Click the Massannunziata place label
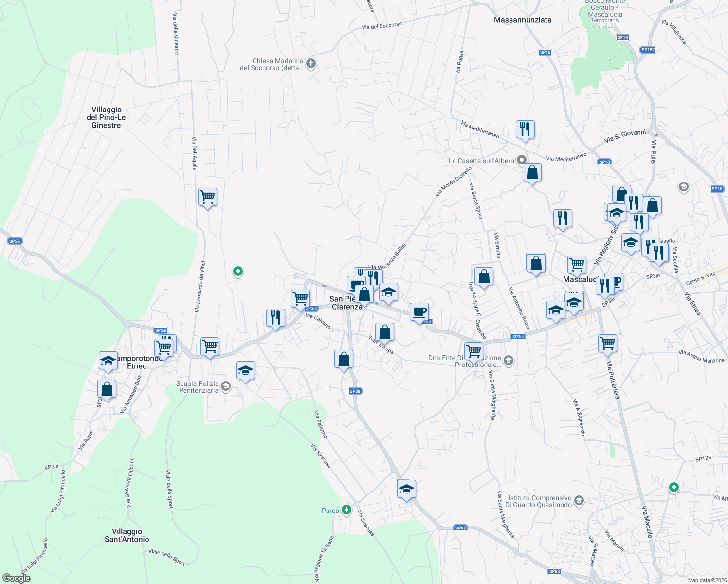 (523, 20)
